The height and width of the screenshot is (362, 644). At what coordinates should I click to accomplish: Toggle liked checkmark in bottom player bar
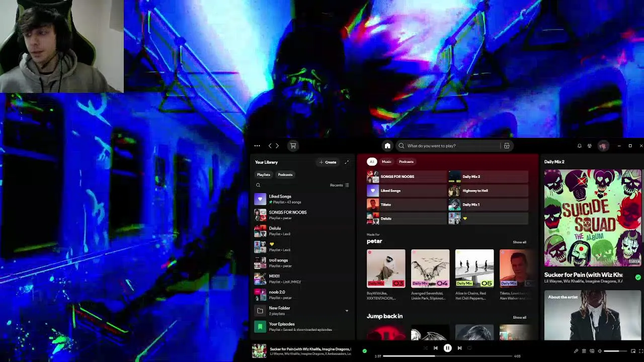[x=365, y=351]
